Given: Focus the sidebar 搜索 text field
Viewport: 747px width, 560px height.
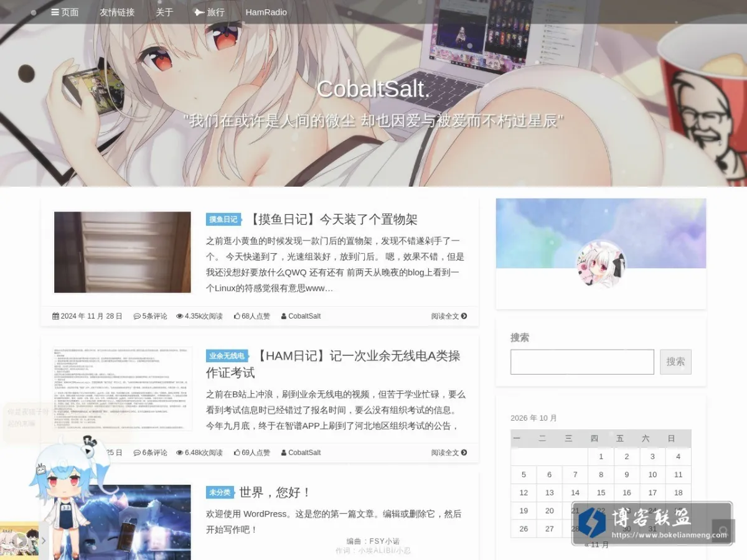Looking at the screenshot, I should [582, 362].
